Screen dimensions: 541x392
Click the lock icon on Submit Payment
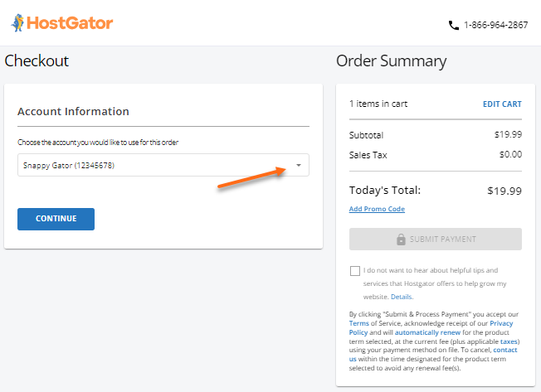(x=402, y=240)
